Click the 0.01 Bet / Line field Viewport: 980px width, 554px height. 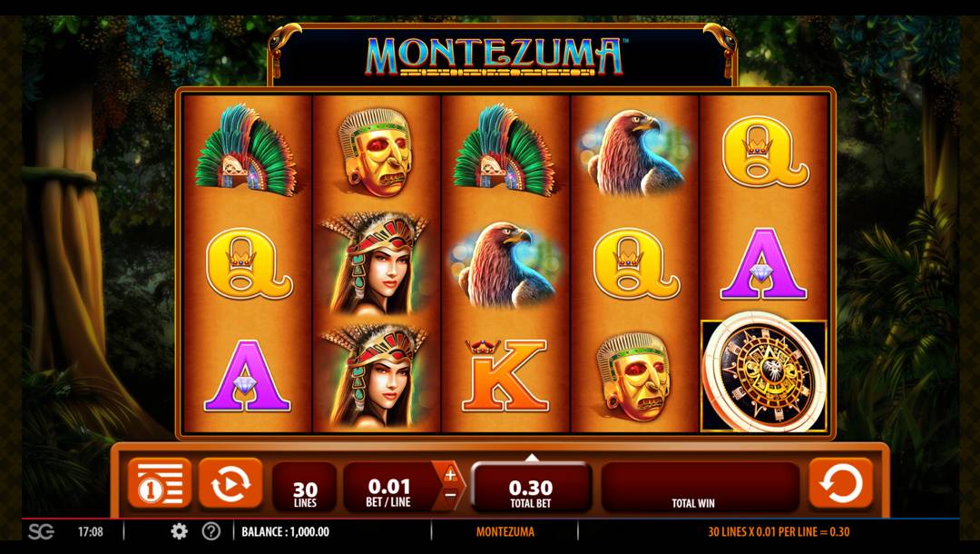(x=388, y=487)
